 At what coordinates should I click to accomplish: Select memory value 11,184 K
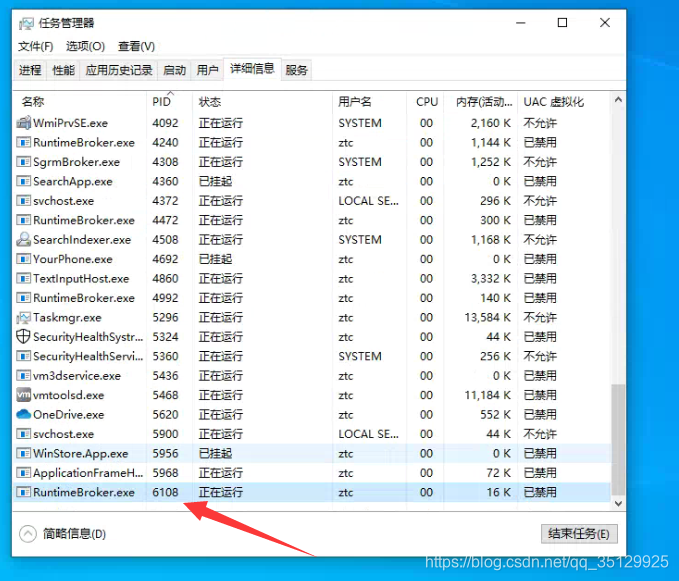tap(488, 395)
